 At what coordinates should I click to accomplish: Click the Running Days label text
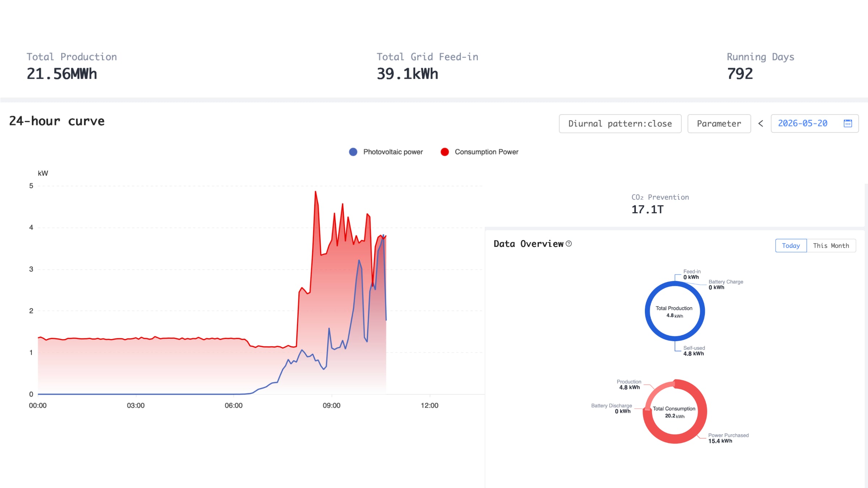coord(761,57)
